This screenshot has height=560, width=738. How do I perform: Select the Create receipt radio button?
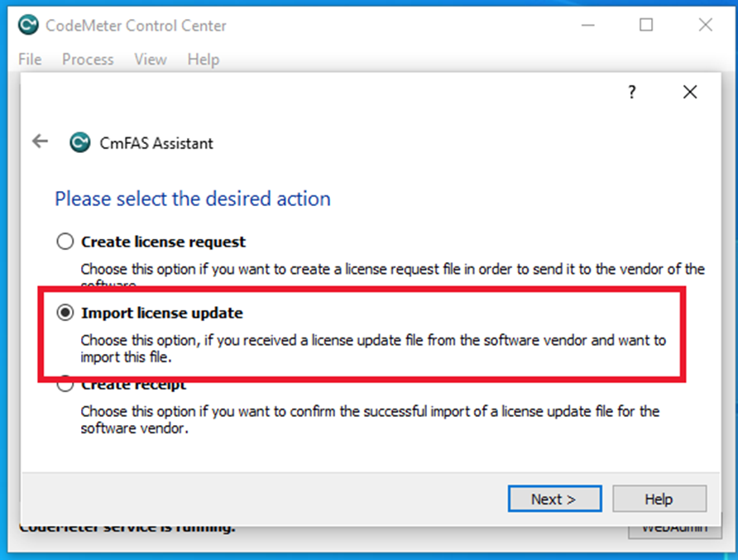65,385
